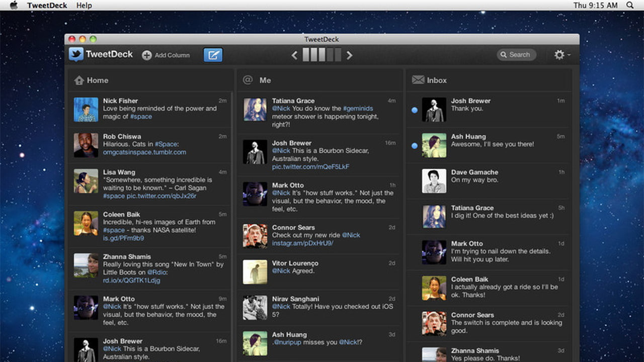
Task: Click the Inbox column title
Action: point(437,80)
